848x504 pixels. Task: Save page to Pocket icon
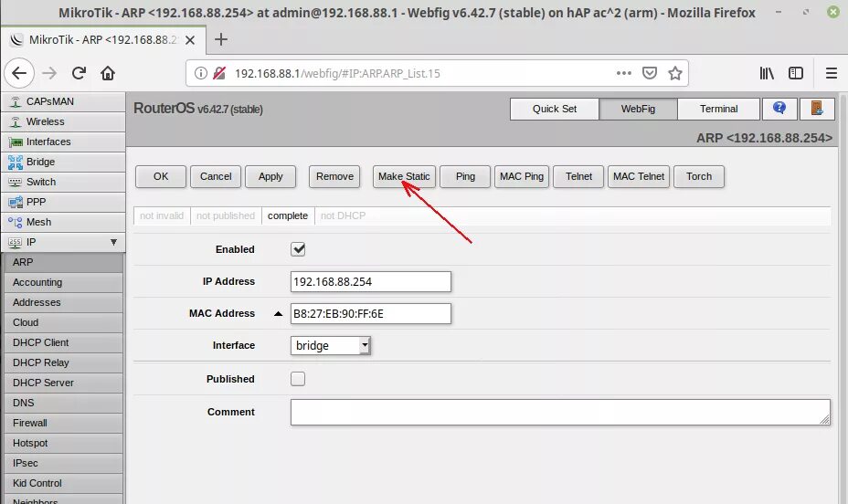pyautogui.click(x=650, y=73)
